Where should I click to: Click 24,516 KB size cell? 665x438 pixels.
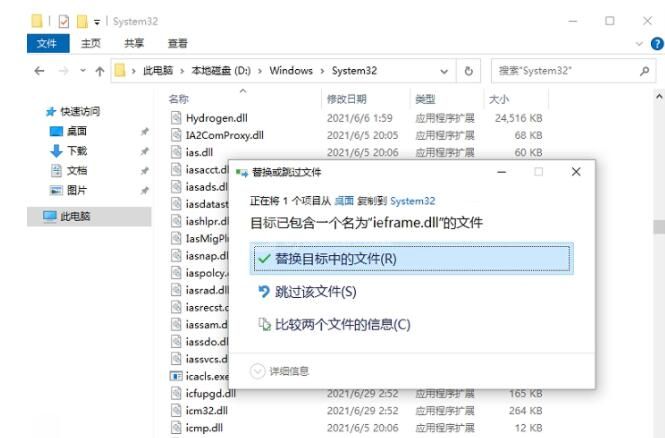tap(519, 118)
